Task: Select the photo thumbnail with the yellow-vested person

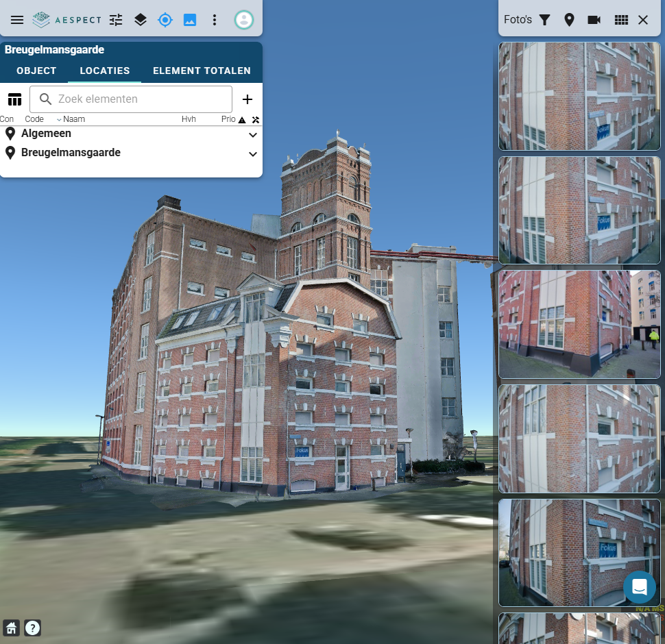Action: coord(579,324)
